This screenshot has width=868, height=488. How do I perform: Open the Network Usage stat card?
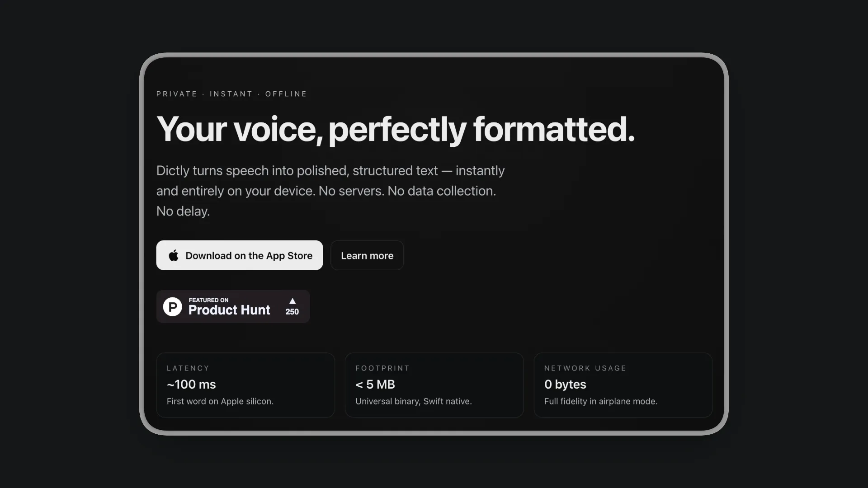click(x=623, y=385)
